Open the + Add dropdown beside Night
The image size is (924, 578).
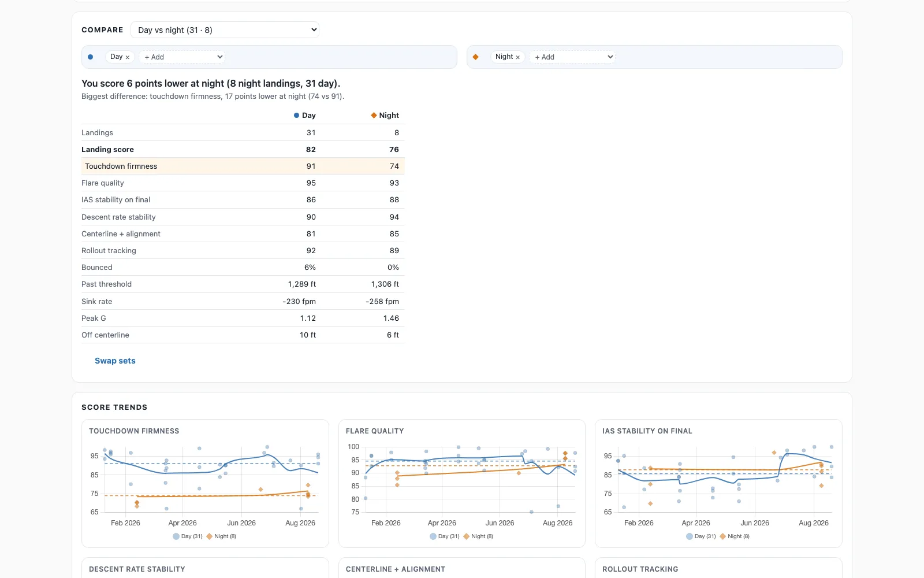point(573,57)
